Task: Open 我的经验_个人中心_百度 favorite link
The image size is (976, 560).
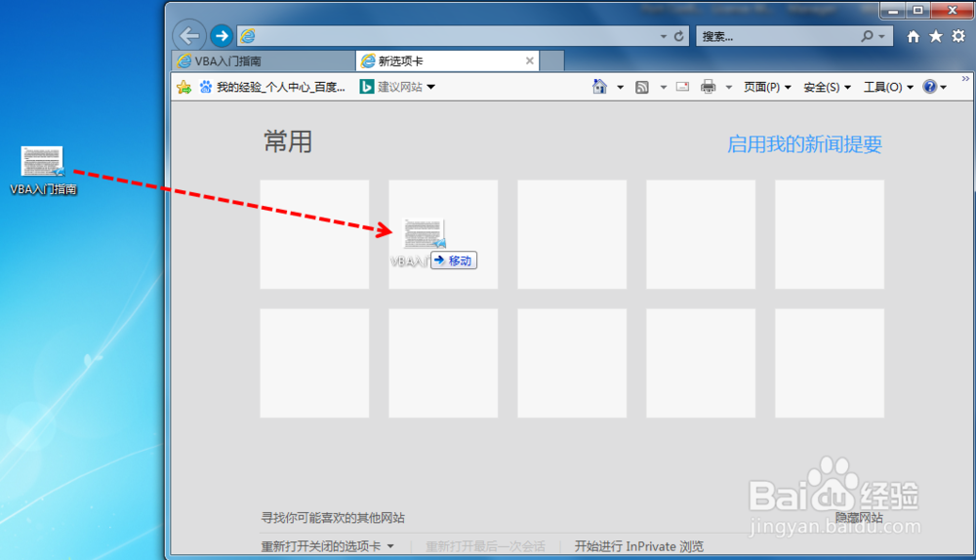Action: coord(272,87)
